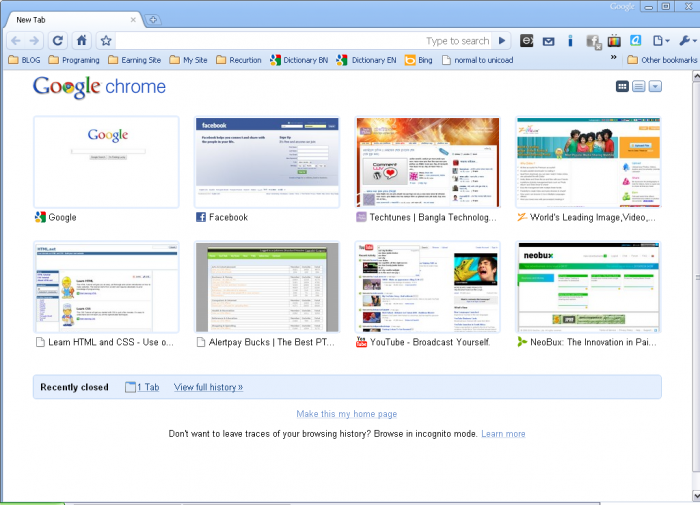Image resolution: width=700 pixels, height=505 pixels.
Task: Click the 'Google' title under its thumbnail
Action: click(62, 217)
